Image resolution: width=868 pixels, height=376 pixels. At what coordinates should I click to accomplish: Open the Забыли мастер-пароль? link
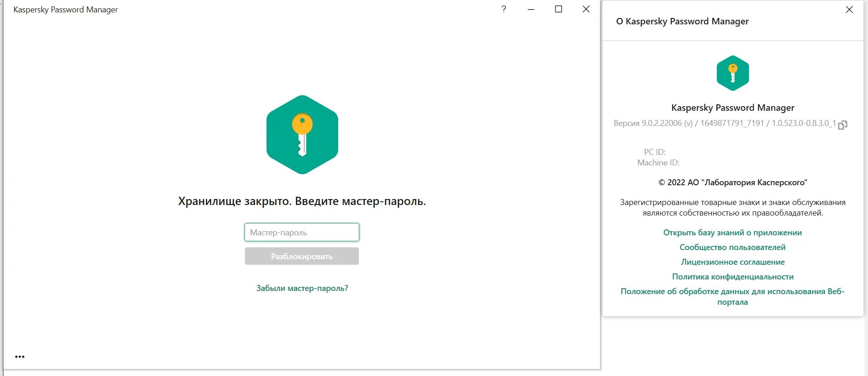point(302,288)
